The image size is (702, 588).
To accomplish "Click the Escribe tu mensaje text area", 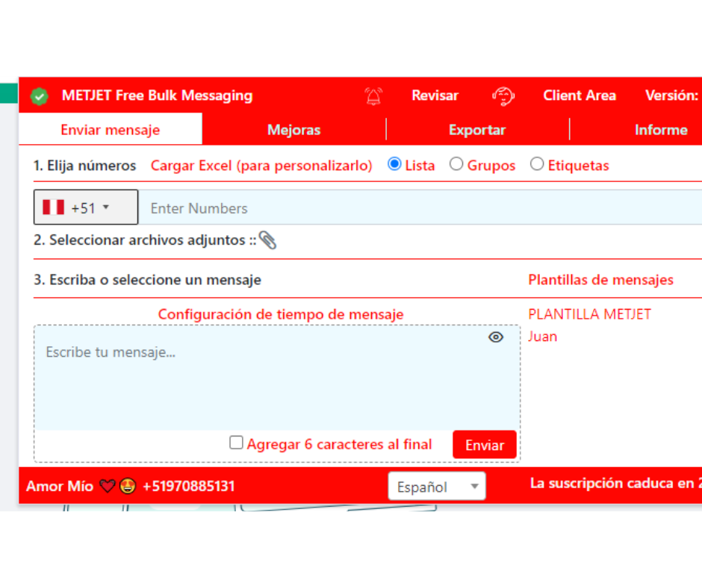I will [277, 378].
